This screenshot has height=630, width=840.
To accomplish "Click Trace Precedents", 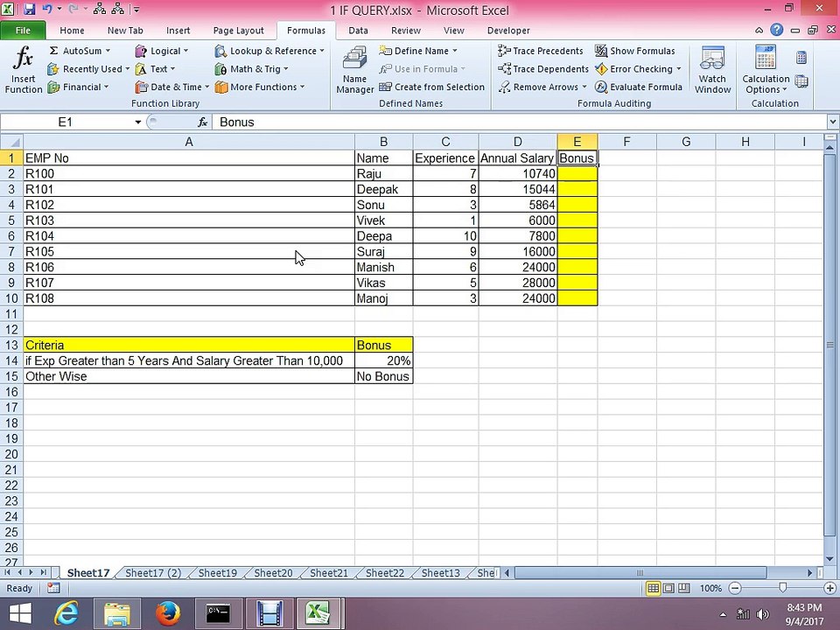I will (541, 51).
